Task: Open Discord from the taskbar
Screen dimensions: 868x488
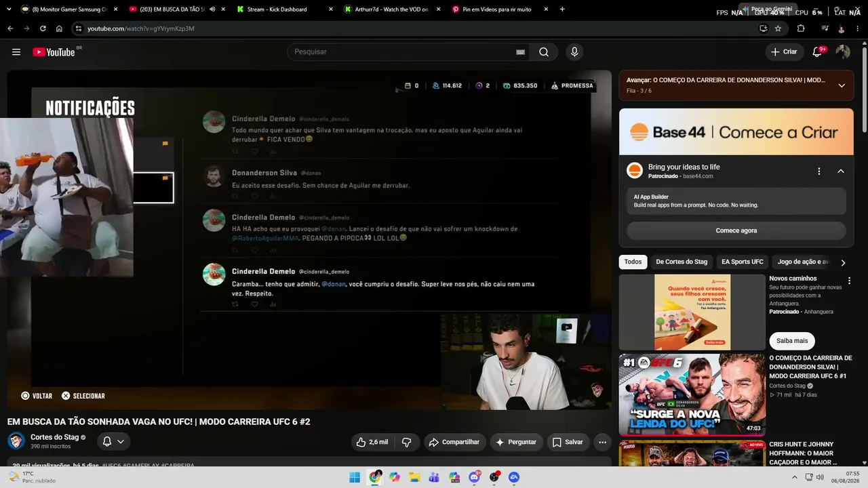Action: pyautogui.click(x=475, y=477)
